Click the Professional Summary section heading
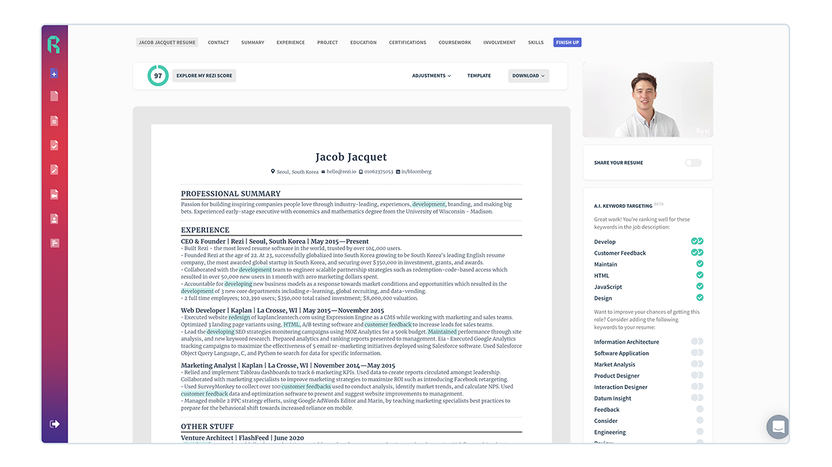The image size is (832, 467). pos(231,194)
